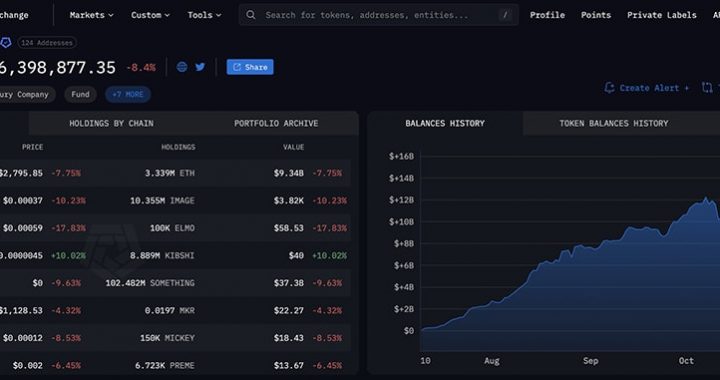Focus the token and address search field

(379, 15)
